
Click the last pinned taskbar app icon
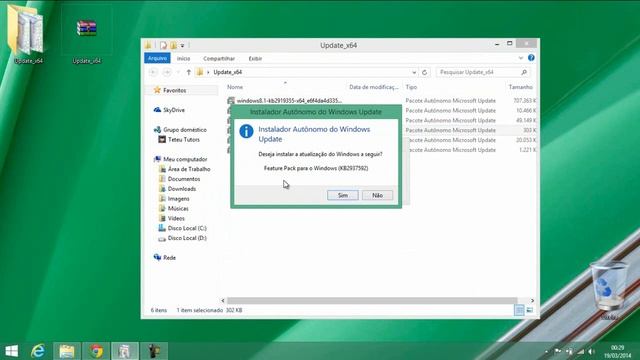(x=153, y=351)
